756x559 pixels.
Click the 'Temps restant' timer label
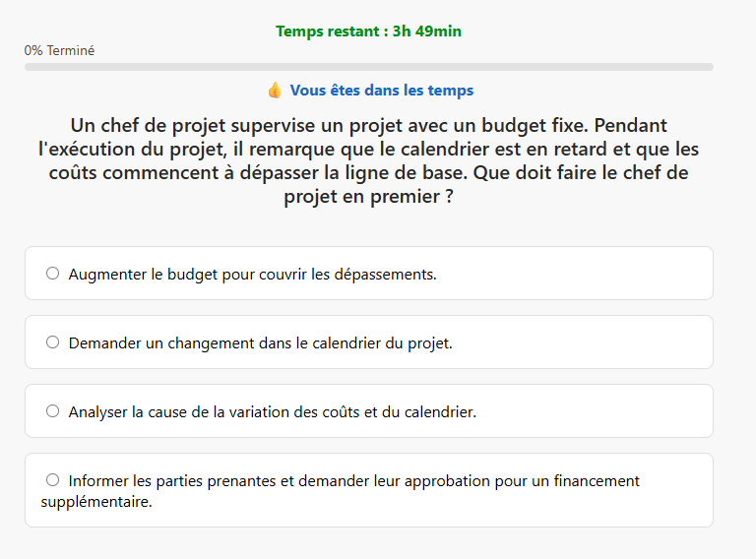point(331,31)
